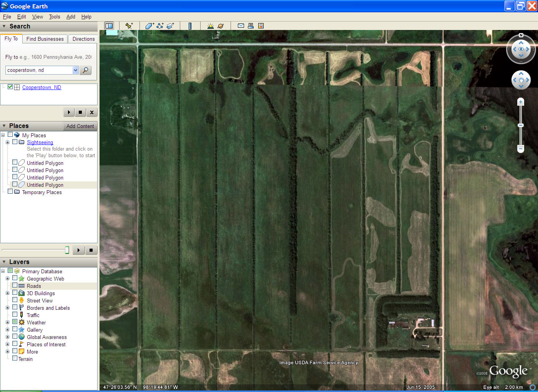Click the zoom in plus button

(x=521, y=102)
